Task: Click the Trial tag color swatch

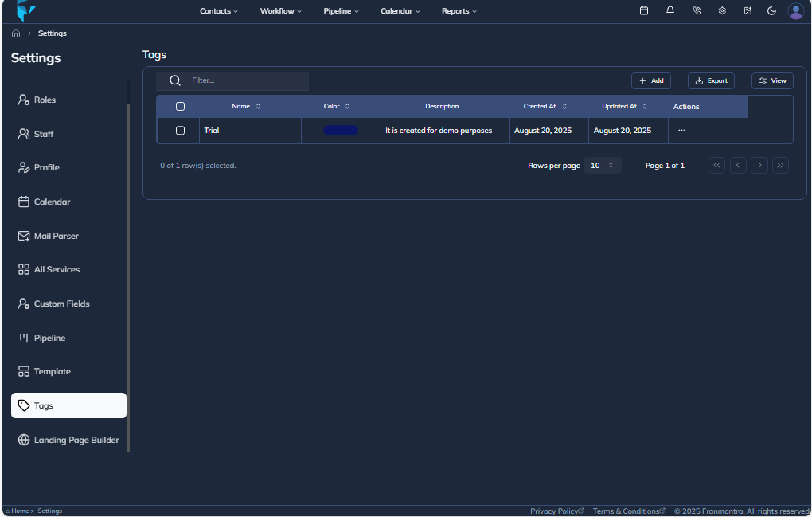Action: pos(341,131)
